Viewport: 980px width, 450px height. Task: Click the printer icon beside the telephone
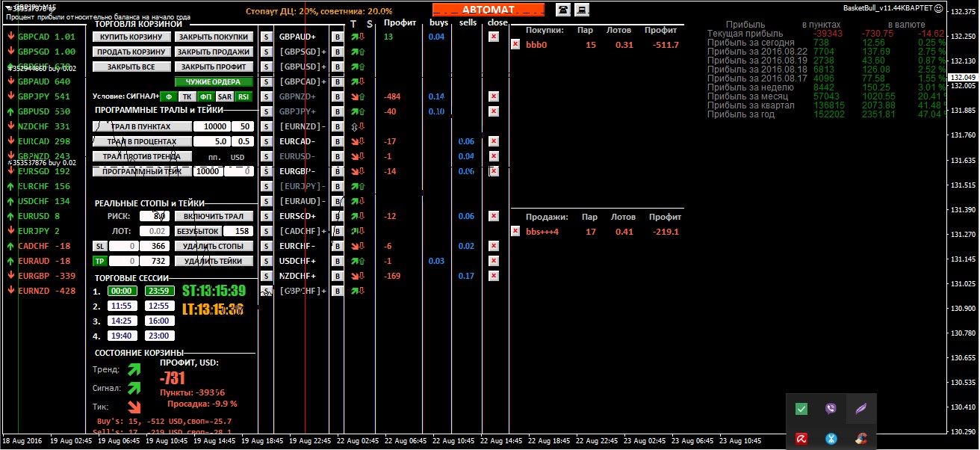point(582,9)
